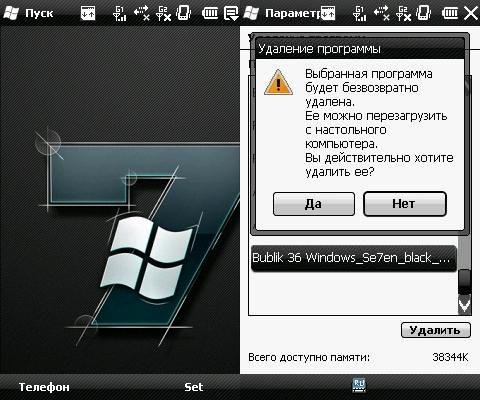Viewport: 480px width, 400px height.
Task: Open the notification message icon in left screen
Action: coord(232,13)
